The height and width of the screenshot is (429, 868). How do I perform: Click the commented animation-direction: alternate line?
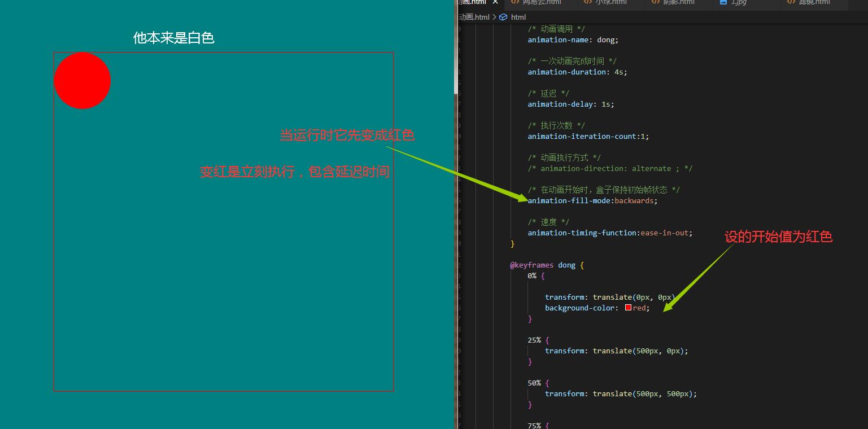click(x=610, y=168)
